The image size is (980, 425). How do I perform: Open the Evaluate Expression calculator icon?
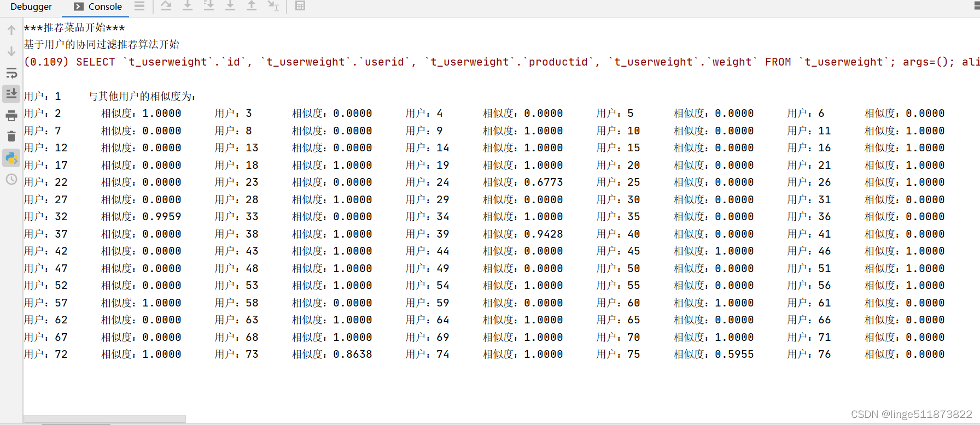click(300, 6)
